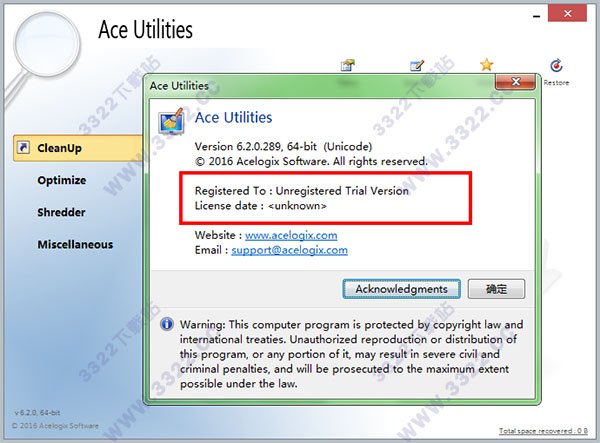
Task: Click the first toolbar icon above the dialog
Action: click(x=347, y=65)
